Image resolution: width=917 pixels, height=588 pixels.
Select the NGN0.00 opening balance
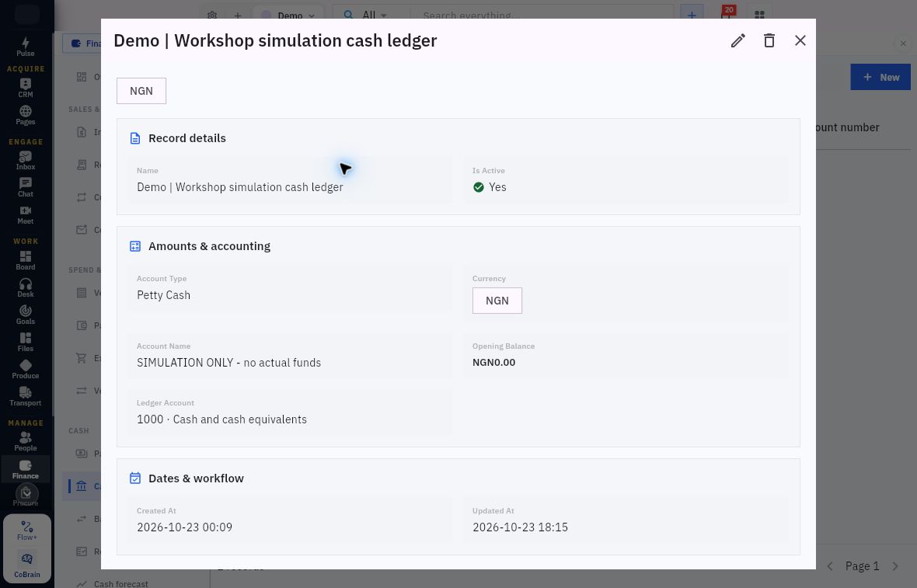493,363
